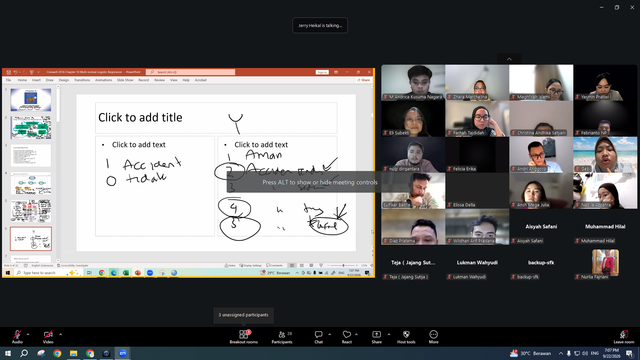The width and height of the screenshot is (640, 360).
Task: Open Design tab in shared PowerPoint
Action: click(64, 80)
